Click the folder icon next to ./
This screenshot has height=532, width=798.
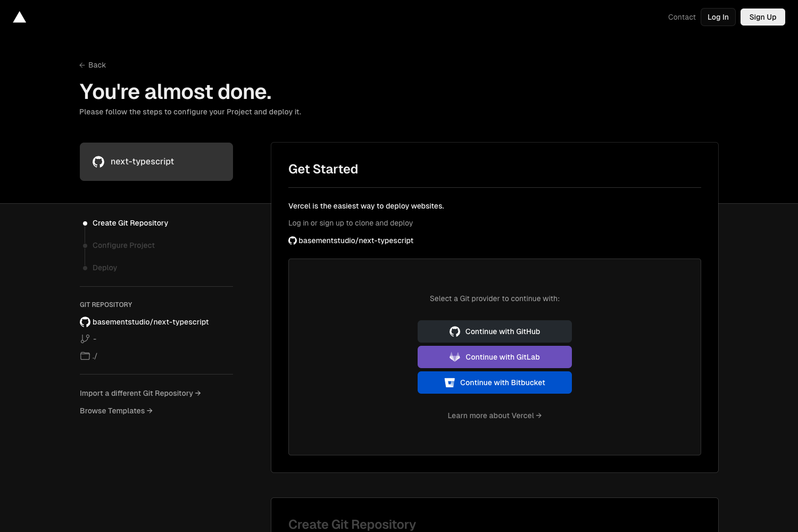[x=85, y=355]
